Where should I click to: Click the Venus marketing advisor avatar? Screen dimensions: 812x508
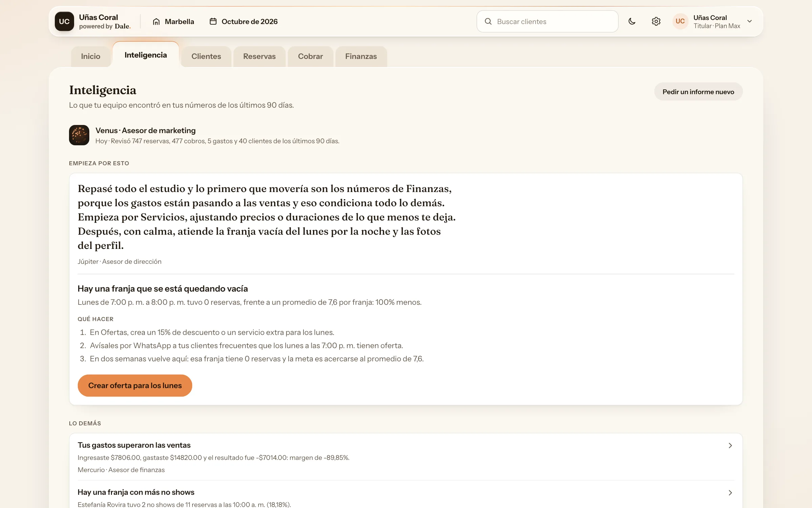click(x=79, y=135)
